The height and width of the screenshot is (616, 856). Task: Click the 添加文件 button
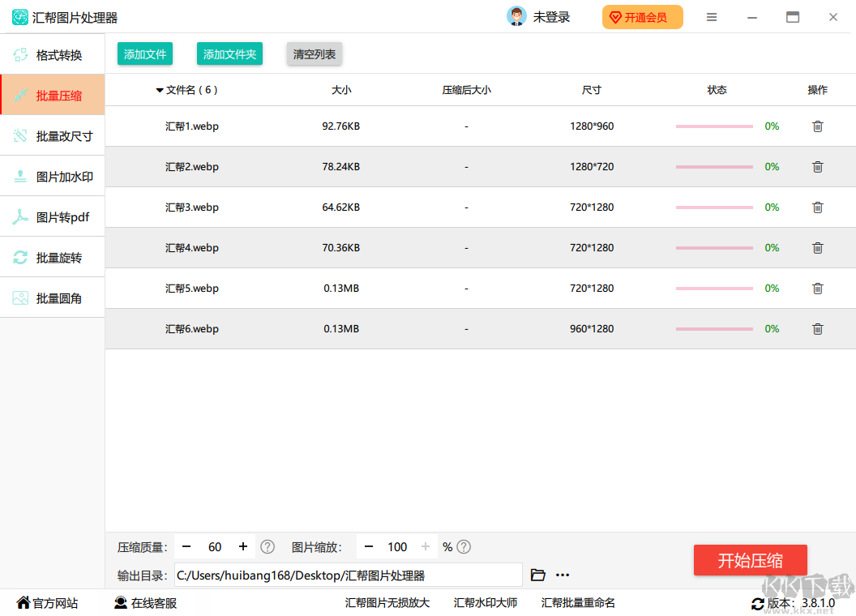click(x=145, y=54)
